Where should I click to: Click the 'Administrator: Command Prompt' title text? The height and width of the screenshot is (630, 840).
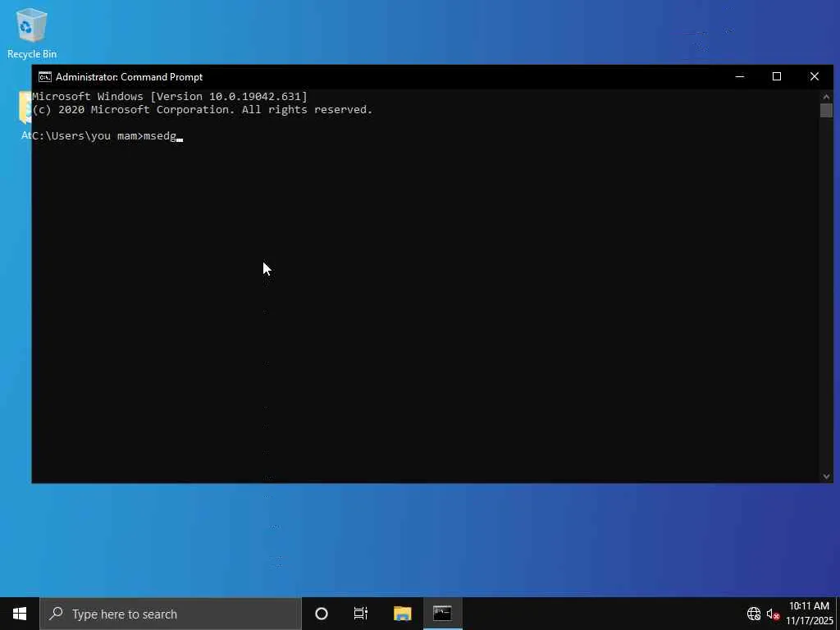pos(129,77)
